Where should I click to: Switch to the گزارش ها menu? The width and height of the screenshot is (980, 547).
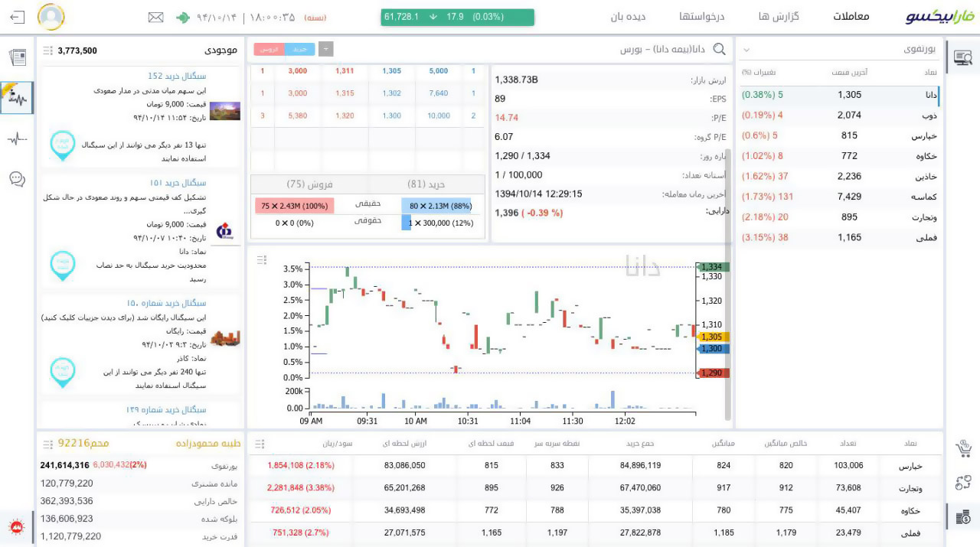(x=779, y=17)
